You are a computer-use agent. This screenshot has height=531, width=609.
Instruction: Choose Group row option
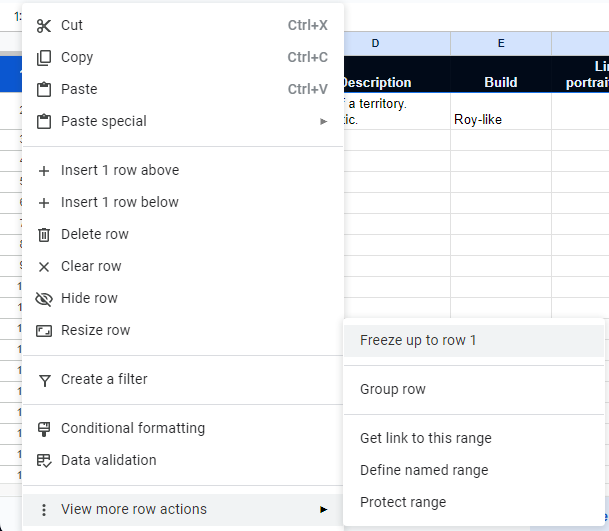pyautogui.click(x=392, y=389)
